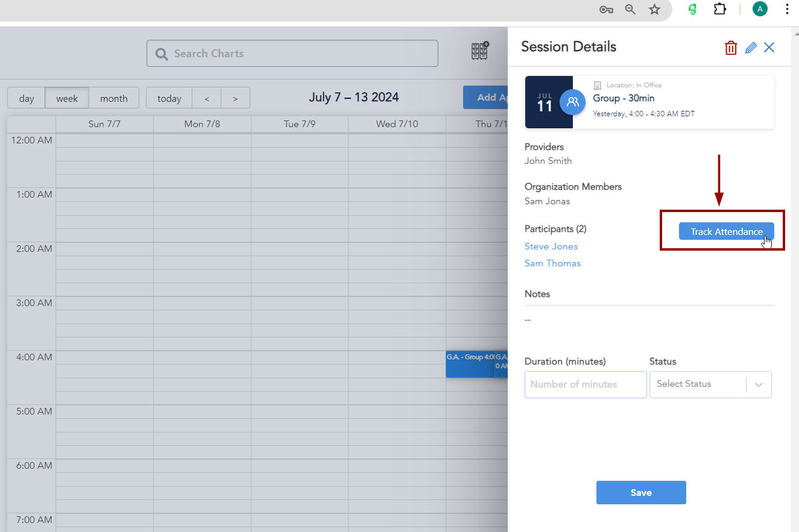Bookmark this page with the star icon
This screenshot has height=532, width=799.
(x=654, y=10)
